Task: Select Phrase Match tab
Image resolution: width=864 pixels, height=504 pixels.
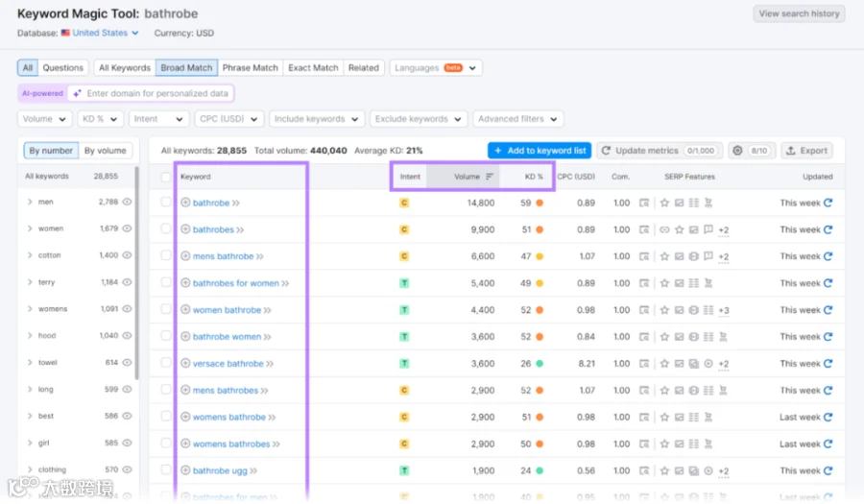Action: pyautogui.click(x=251, y=68)
